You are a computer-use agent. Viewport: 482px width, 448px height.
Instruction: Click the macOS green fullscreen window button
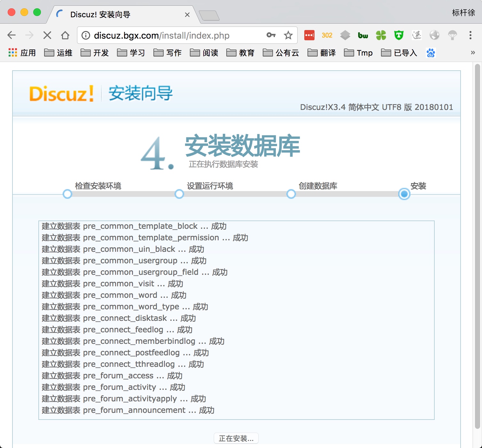[37, 12]
